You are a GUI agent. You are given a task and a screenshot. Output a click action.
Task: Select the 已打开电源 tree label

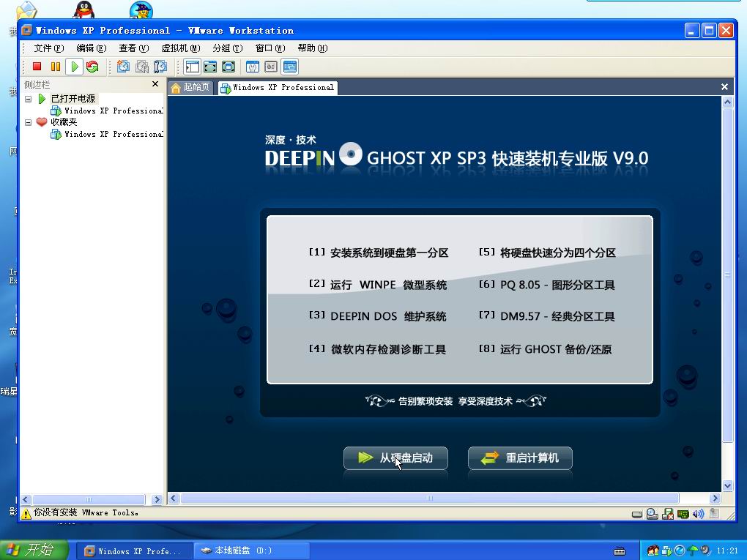click(73, 99)
